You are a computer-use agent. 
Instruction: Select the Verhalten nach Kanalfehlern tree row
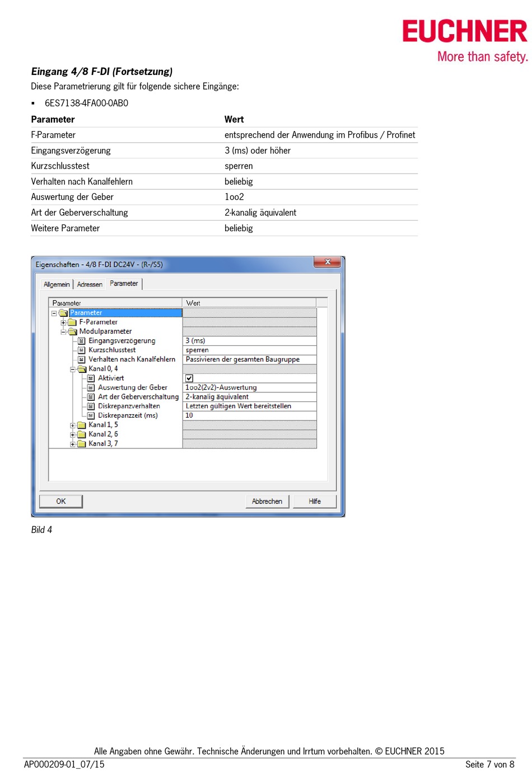coord(132,359)
